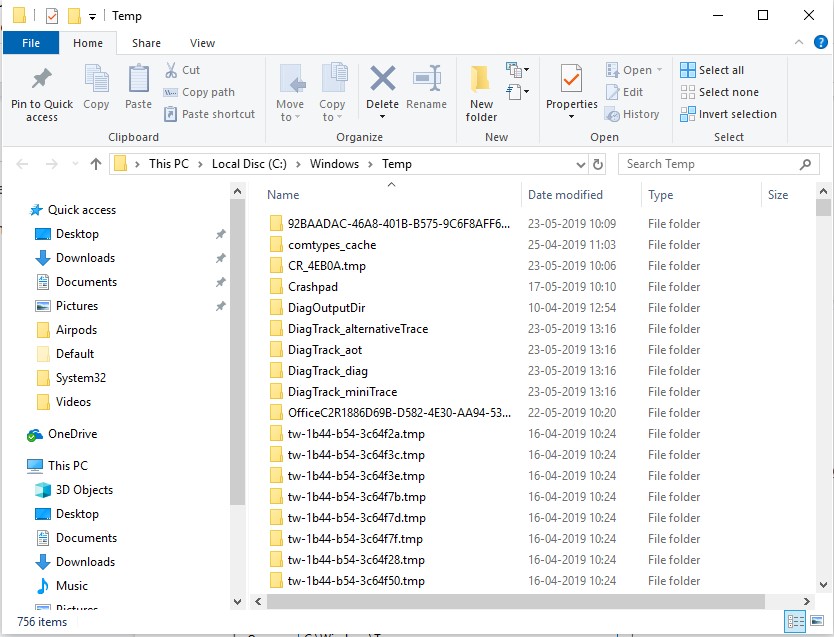Click Select all

click(x=712, y=70)
